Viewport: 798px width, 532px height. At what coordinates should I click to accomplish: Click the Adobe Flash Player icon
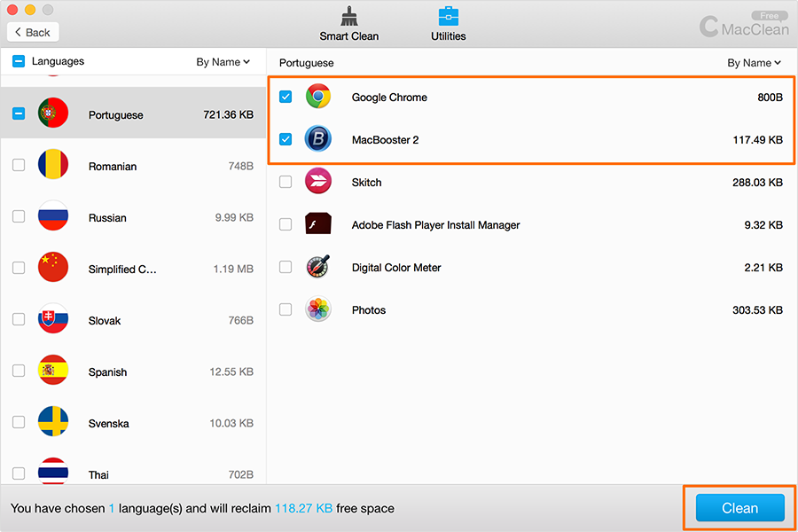pos(318,224)
